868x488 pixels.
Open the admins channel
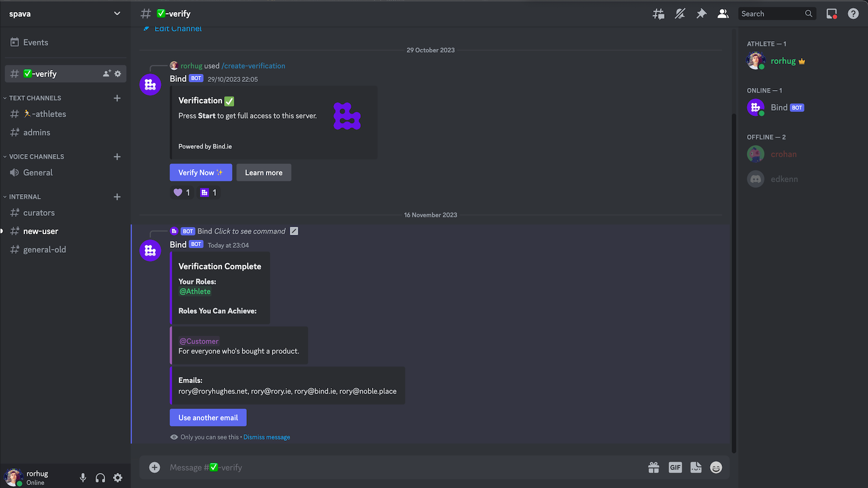(65, 132)
